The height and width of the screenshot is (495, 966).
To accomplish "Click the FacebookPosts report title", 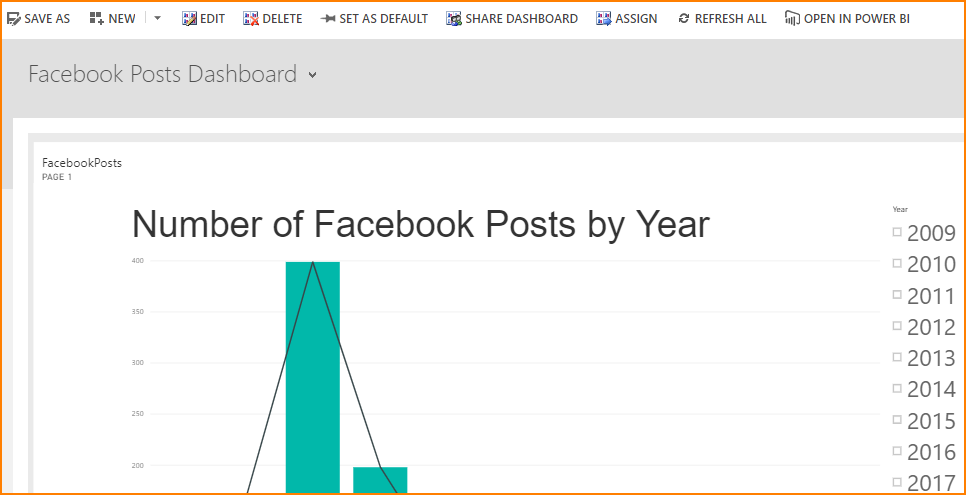I will point(82,163).
